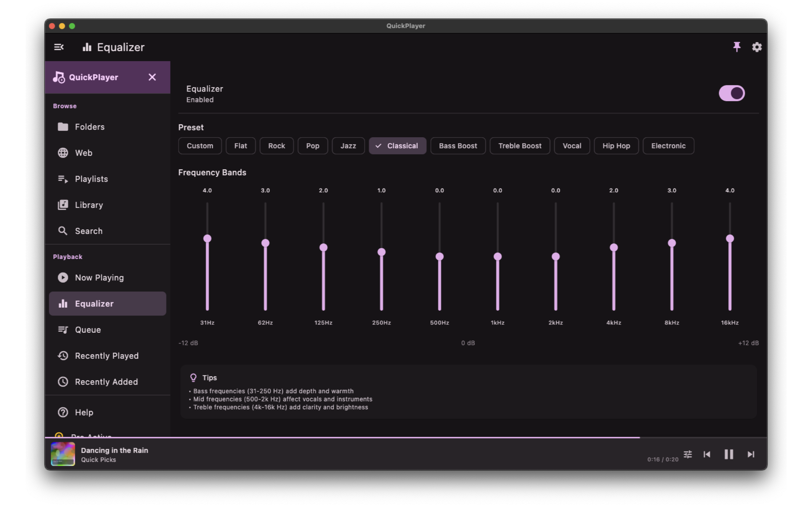Open Recently Played history

tap(106, 356)
